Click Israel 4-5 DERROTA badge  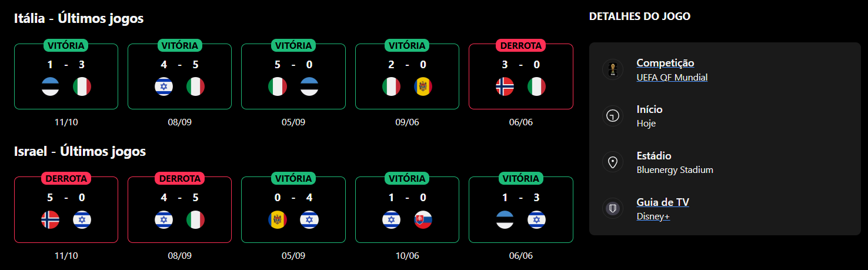click(179, 178)
